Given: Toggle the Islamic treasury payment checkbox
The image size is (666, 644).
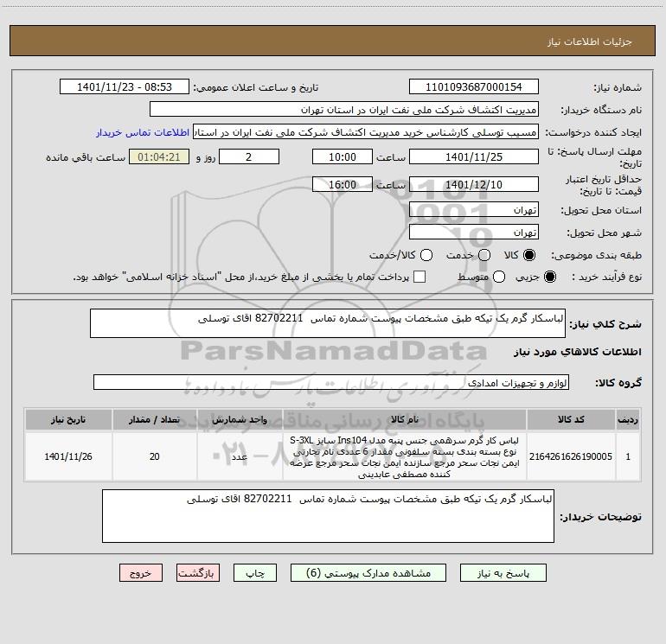Looking at the screenshot, I should [x=419, y=277].
